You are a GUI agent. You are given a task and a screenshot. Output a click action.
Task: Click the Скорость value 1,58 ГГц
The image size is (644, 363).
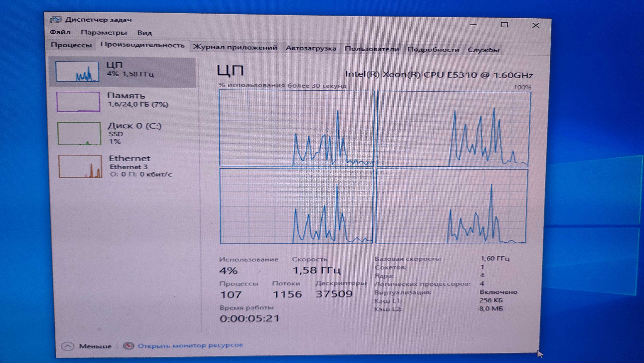[x=317, y=270]
